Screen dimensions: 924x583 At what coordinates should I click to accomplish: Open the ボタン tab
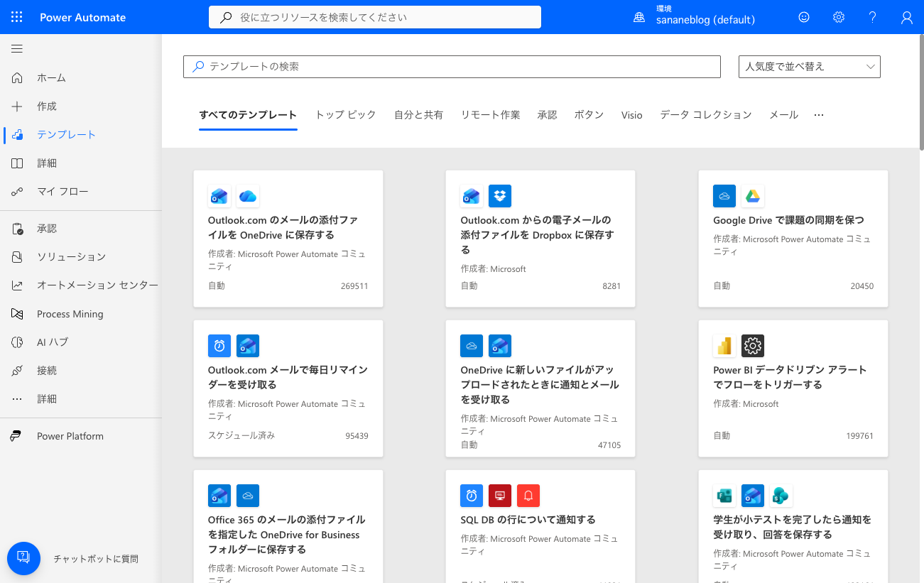[x=589, y=114]
